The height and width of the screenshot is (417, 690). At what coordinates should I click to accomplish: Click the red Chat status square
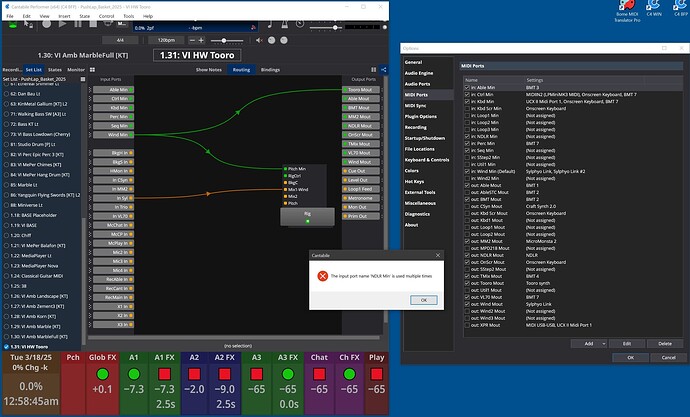pos(319,374)
